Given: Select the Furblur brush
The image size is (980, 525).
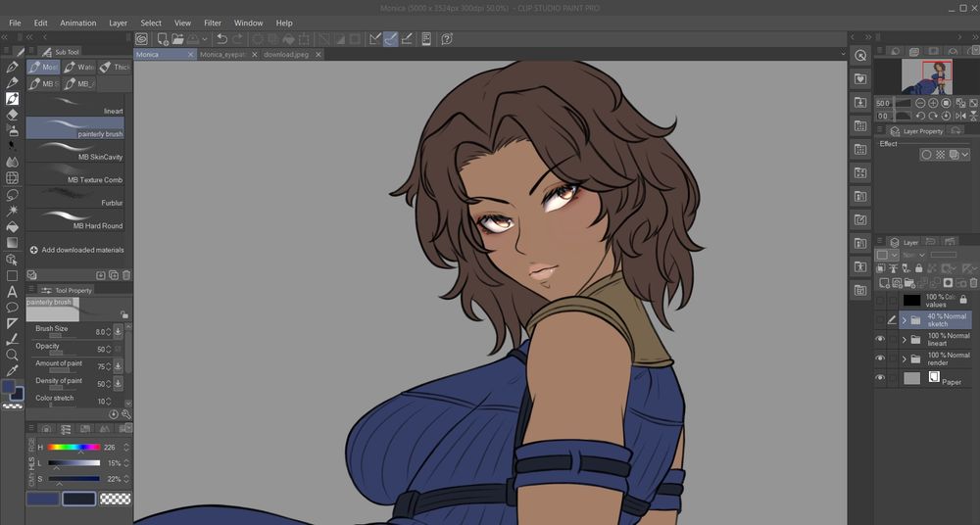Looking at the screenshot, I should pos(75,197).
